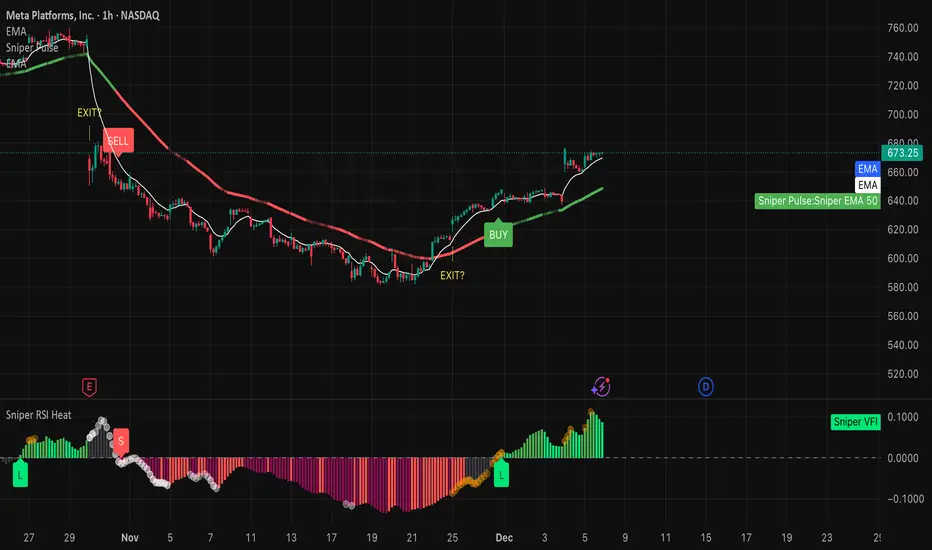Click the Sniper Pulse indicator legend
The height and width of the screenshot is (550, 932).
[32, 48]
